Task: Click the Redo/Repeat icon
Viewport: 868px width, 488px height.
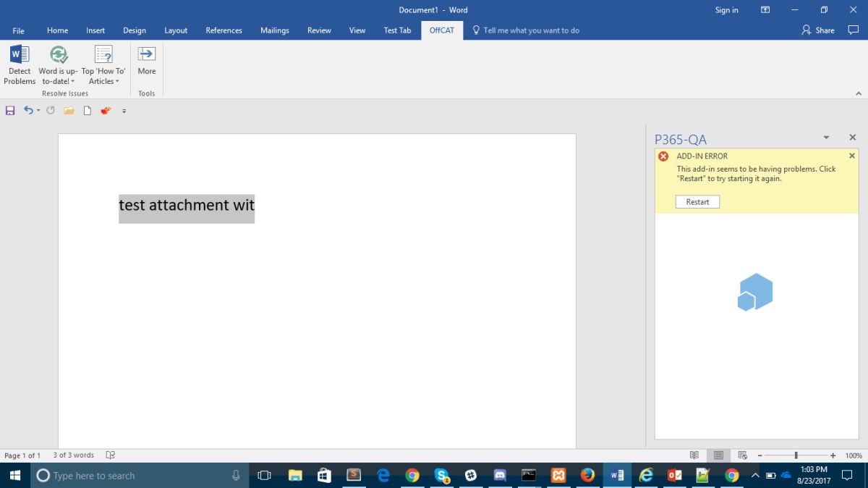Action: (51, 111)
